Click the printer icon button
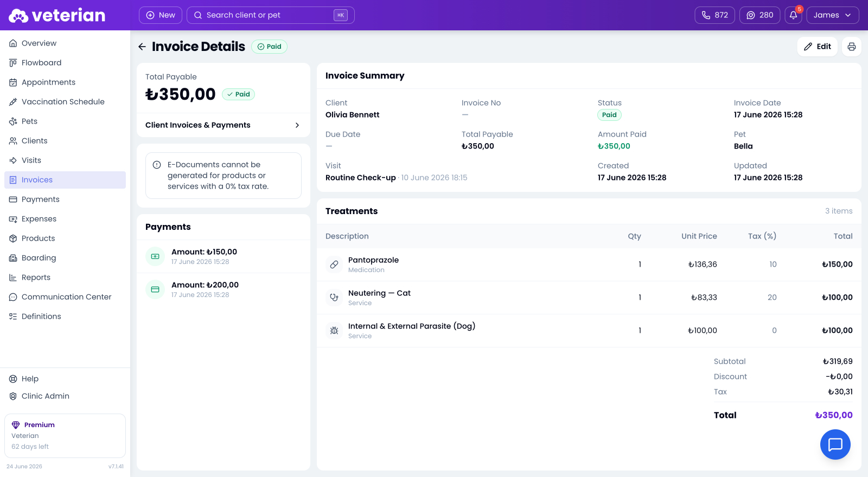 (852, 47)
